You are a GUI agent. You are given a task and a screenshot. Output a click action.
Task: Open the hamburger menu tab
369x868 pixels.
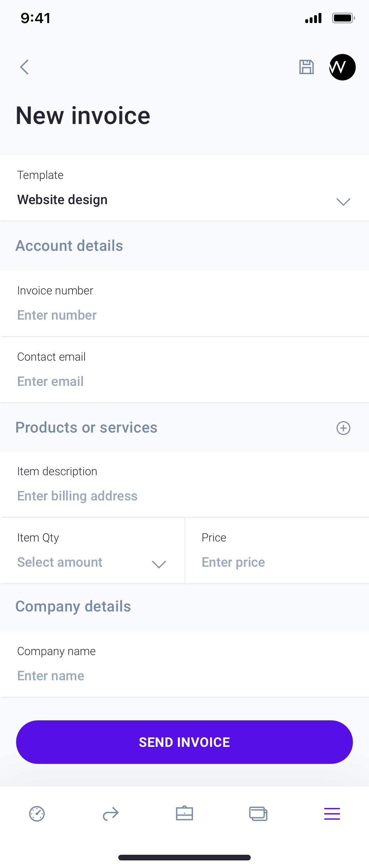coord(332,814)
